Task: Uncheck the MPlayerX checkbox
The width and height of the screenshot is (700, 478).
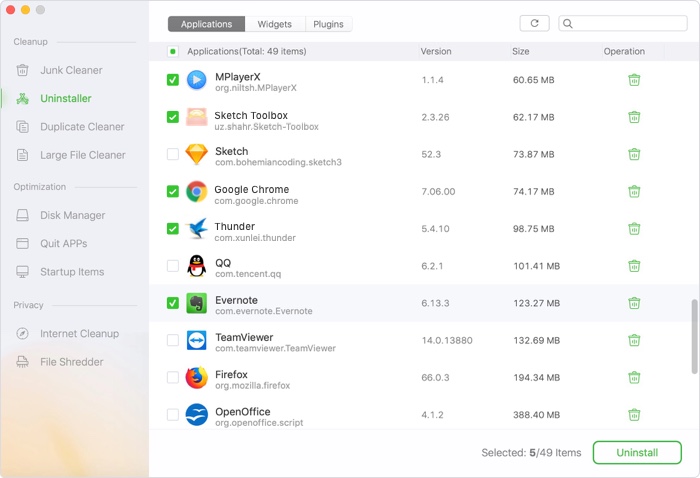Action: pos(173,80)
